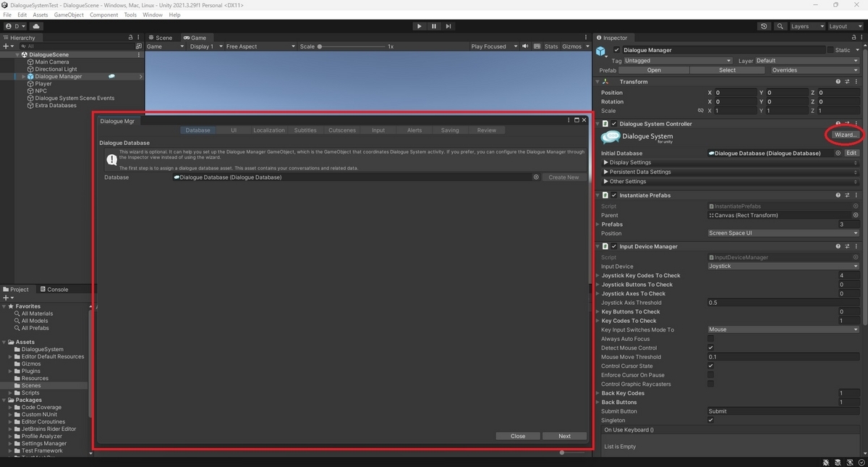Screen dimensions: 868x467
Task: Click the plus create button in Hierarchy
Action: [x=8, y=46]
